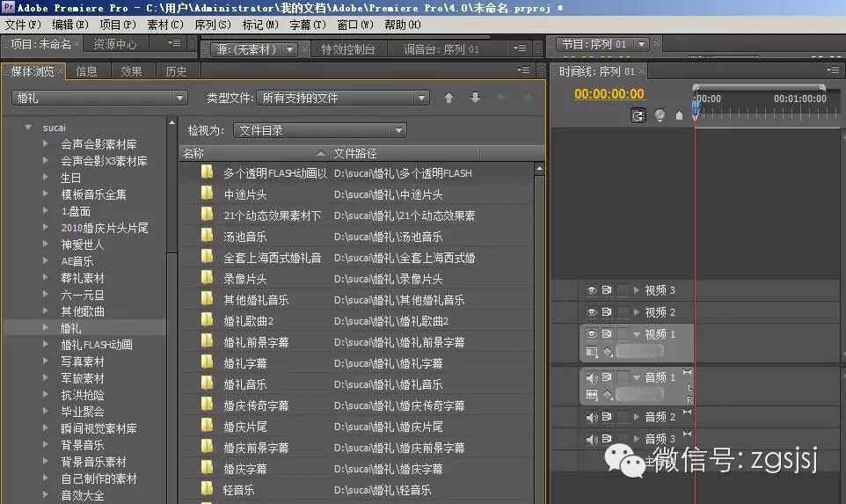Viewport: 846px width, 504px height.
Task: Select the 毕业聚会 tree folder
Action: (83, 411)
